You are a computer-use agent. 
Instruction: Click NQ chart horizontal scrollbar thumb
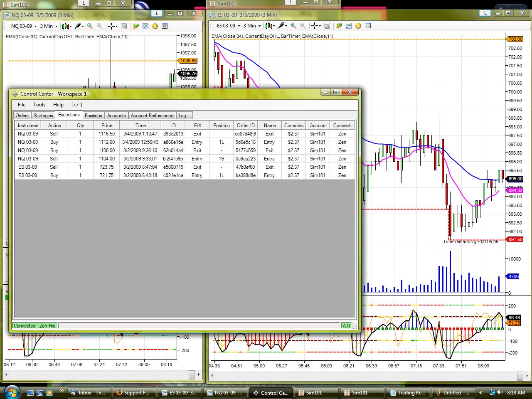(192, 375)
